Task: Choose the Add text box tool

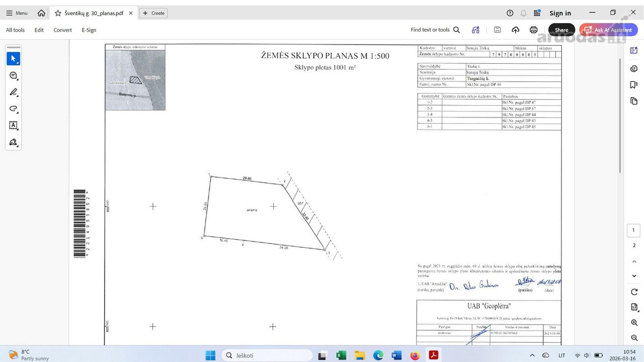Action: (13, 125)
